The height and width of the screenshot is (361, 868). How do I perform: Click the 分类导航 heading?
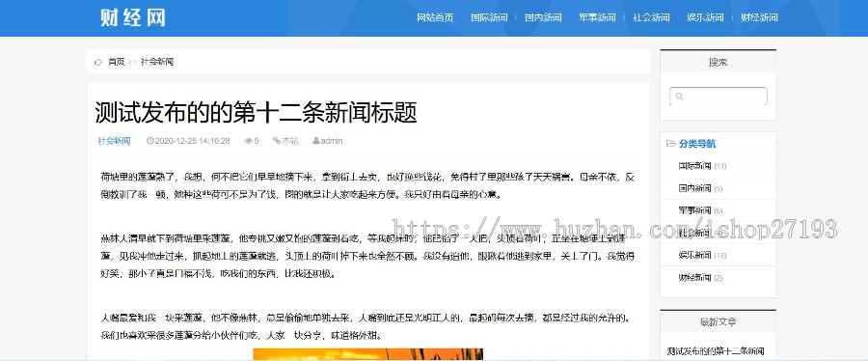pos(697,144)
